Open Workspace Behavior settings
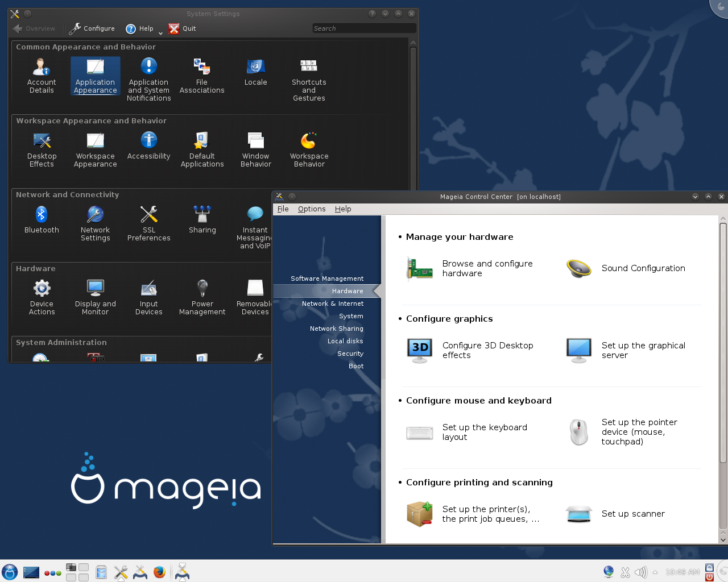 [309, 149]
